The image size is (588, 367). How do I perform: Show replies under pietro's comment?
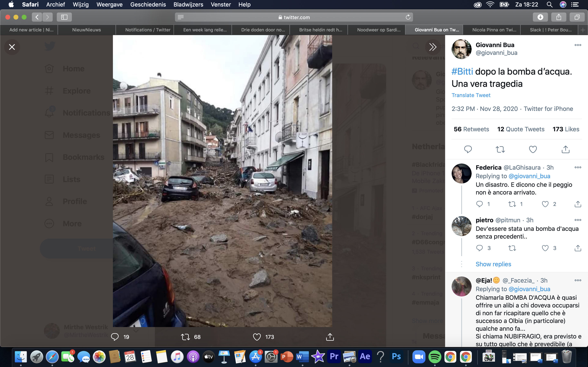tap(493, 264)
